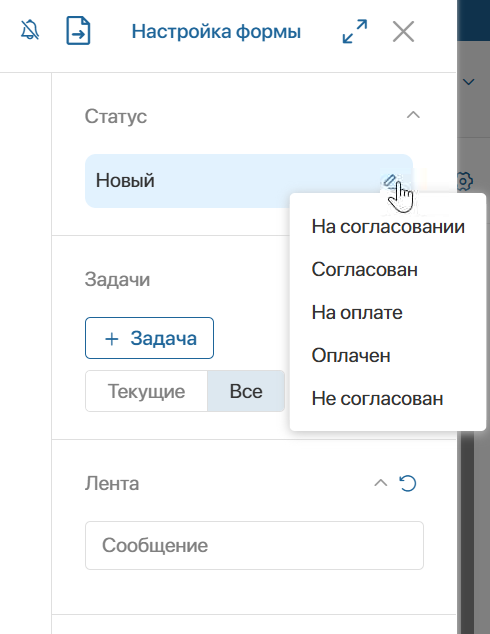The width and height of the screenshot is (490, 634).
Task: Select the Новый status field
Action: [x=249, y=181]
